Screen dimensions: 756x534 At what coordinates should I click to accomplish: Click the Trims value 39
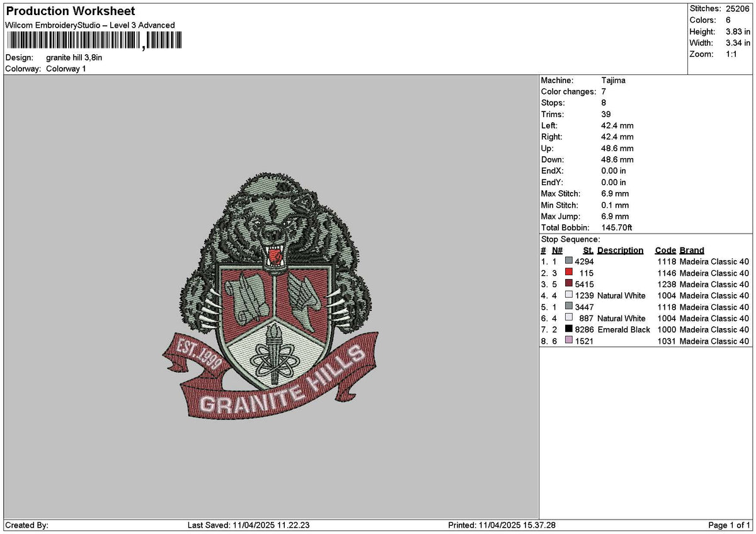(x=607, y=115)
